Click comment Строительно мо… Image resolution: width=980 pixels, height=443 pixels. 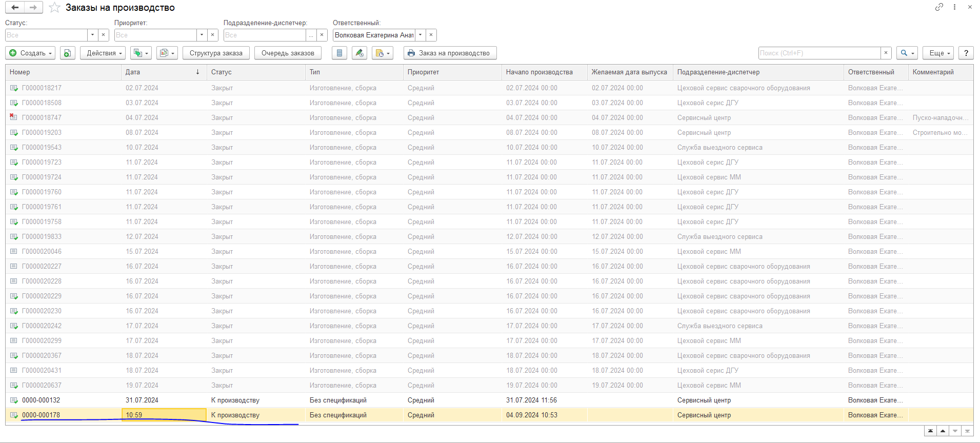coord(940,132)
